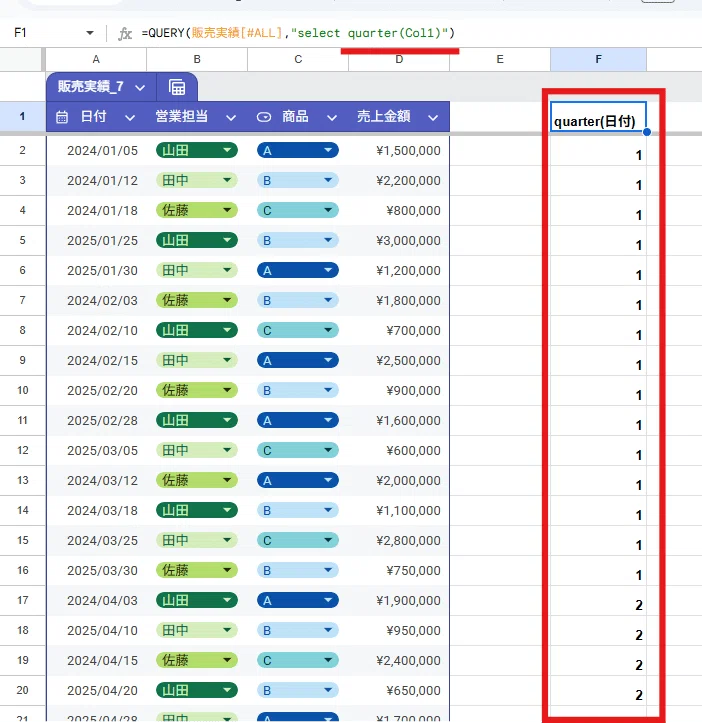The image size is (702, 723).
Task: Click the formula bar QUERY formula
Action: (x=298, y=33)
